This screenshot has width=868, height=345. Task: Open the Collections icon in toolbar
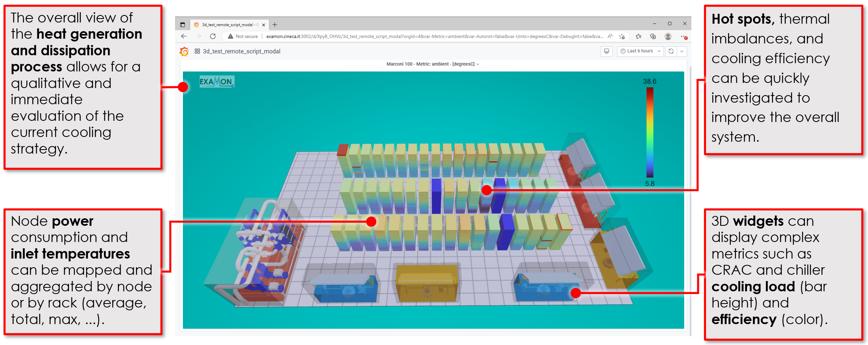tap(653, 36)
